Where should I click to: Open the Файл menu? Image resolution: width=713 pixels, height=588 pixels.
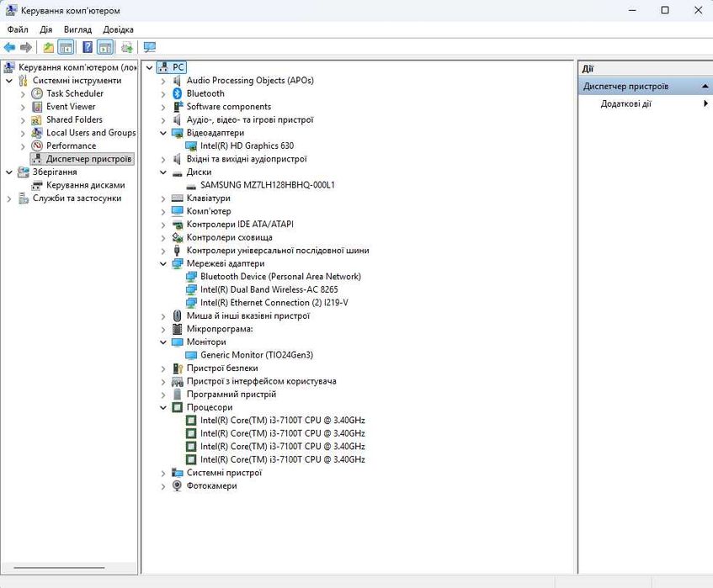tap(18, 29)
